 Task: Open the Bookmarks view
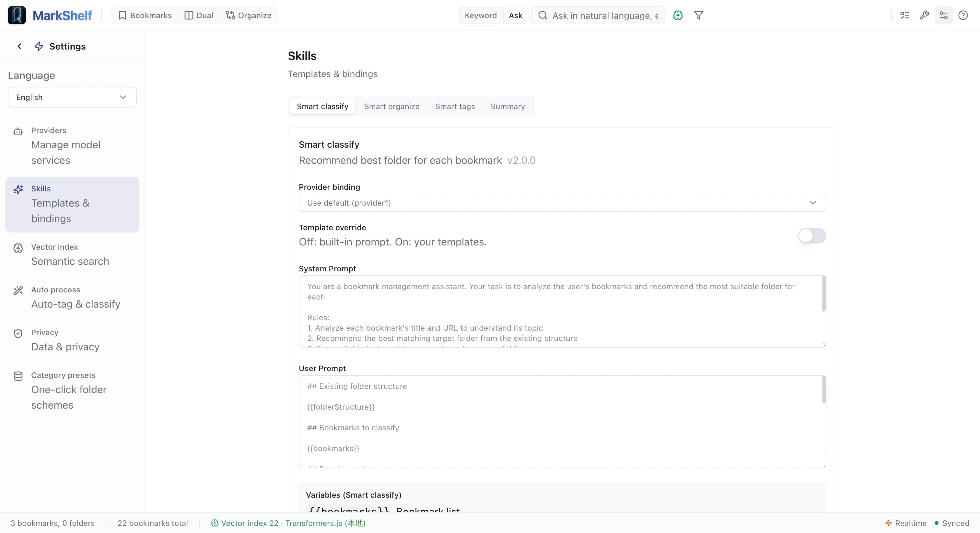click(x=145, y=15)
